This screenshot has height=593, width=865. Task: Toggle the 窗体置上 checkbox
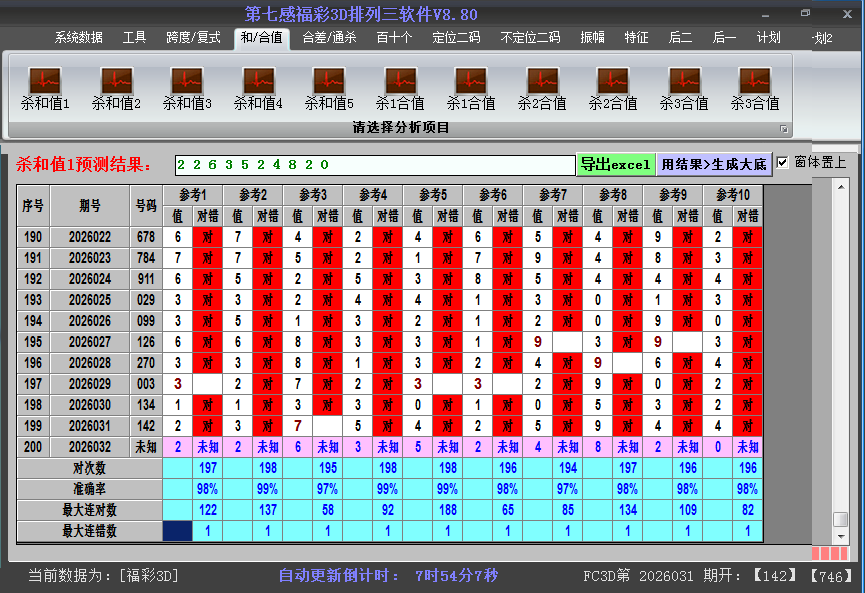click(783, 163)
